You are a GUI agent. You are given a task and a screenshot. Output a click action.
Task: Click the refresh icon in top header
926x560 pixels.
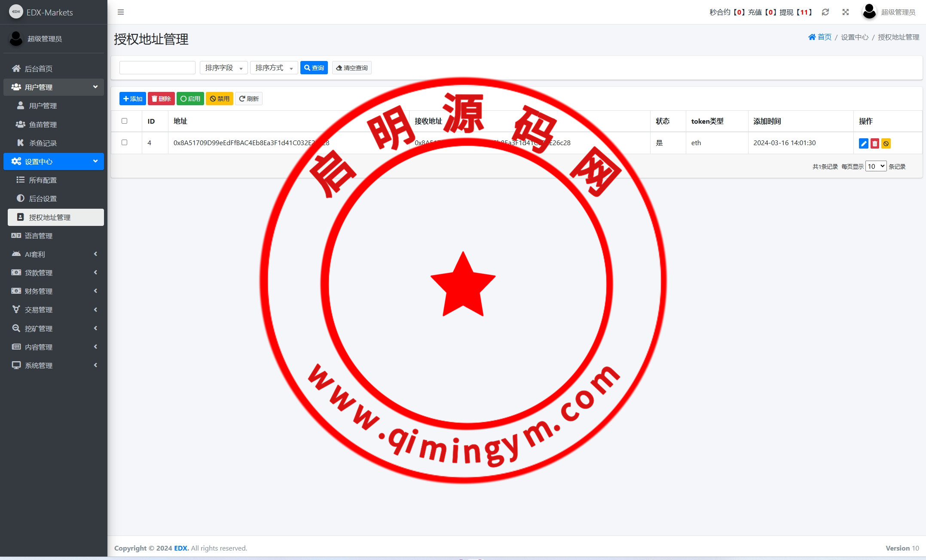[x=825, y=12]
